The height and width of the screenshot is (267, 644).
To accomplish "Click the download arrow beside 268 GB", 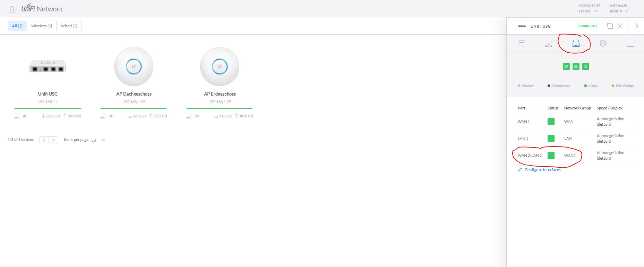I will click(x=130, y=116).
